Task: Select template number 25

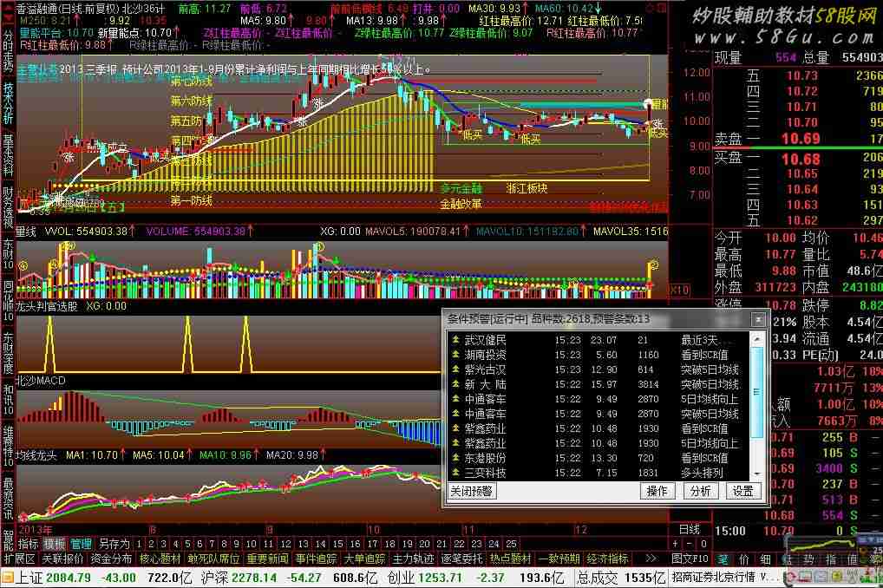Action: click(511, 544)
